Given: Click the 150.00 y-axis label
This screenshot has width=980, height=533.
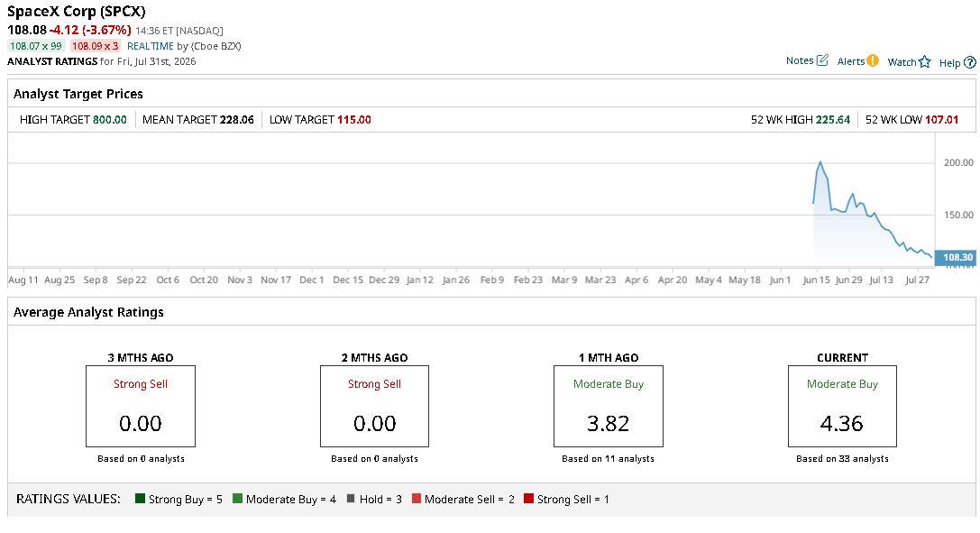Looking at the screenshot, I should click(x=958, y=215).
